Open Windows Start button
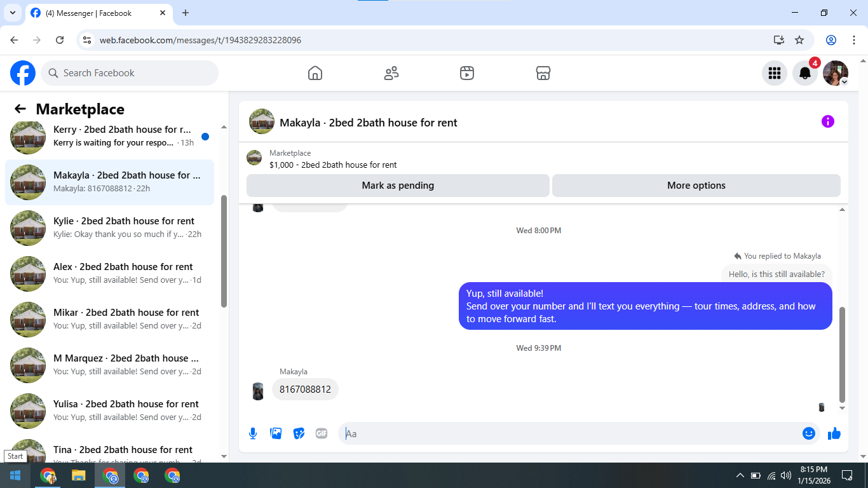Image resolution: width=868 pixels, height=488 pixels. pyautogui.click(x=15, y=475)
